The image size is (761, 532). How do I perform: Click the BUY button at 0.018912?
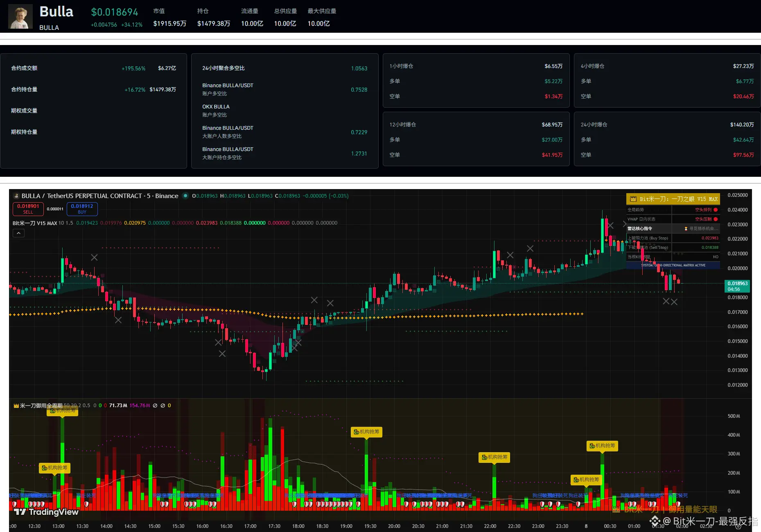click(x=82, y=209)
